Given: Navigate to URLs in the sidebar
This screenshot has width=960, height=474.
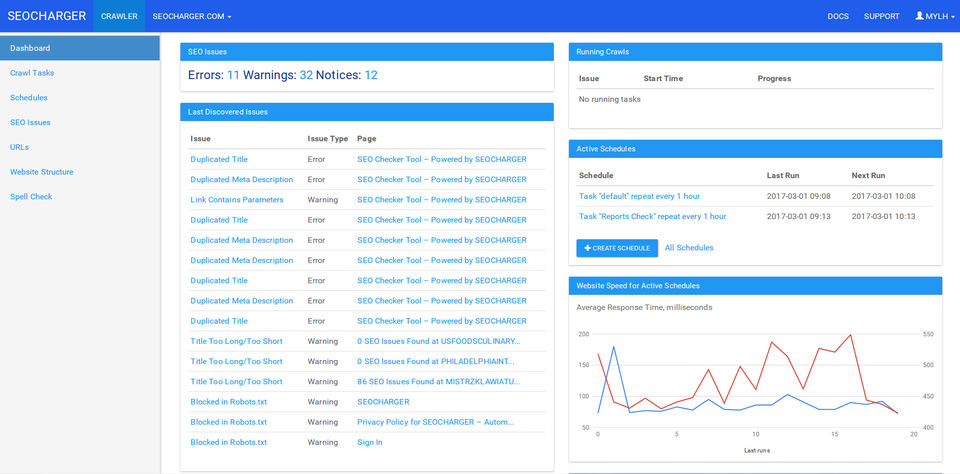Looking at the screenshot, I should (19, 147).
